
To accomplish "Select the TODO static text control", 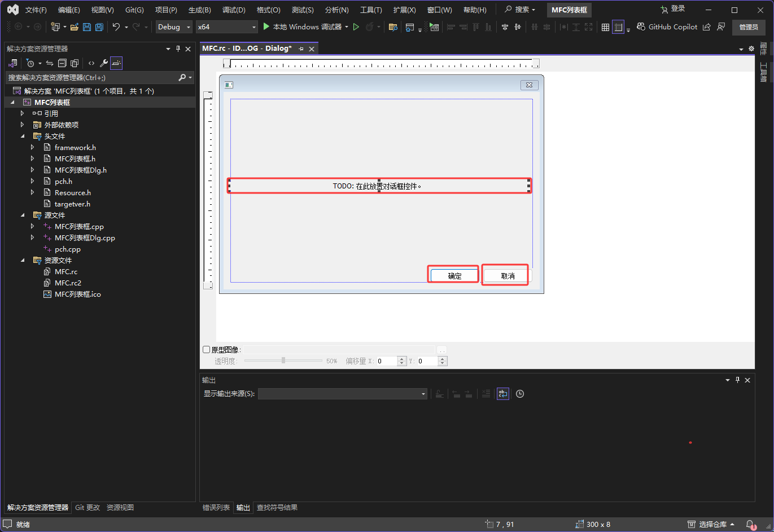I will point(379,186).
